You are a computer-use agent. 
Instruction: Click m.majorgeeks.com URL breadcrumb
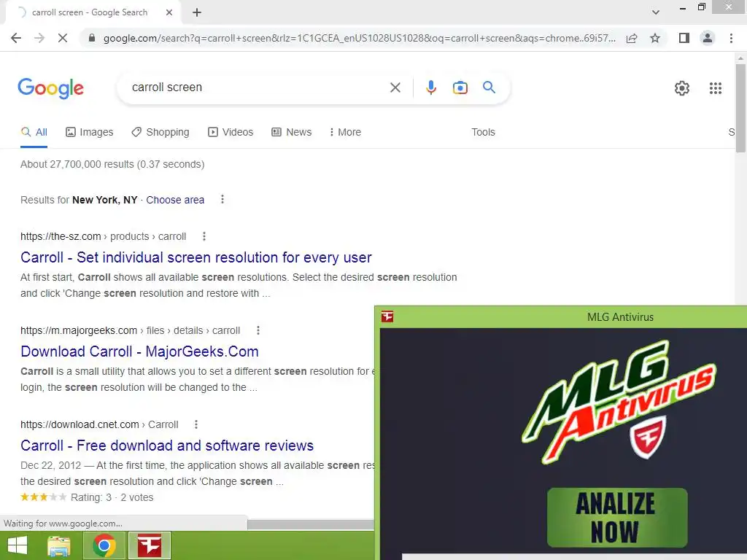coord(130,330)
